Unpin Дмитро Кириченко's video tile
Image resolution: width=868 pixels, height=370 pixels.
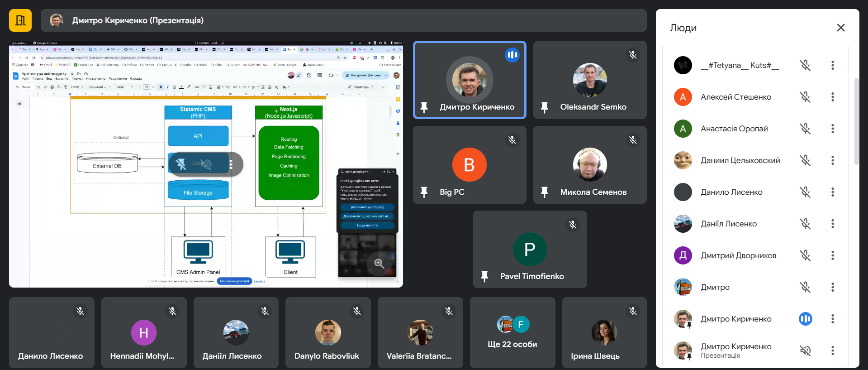tap(424, 107)
